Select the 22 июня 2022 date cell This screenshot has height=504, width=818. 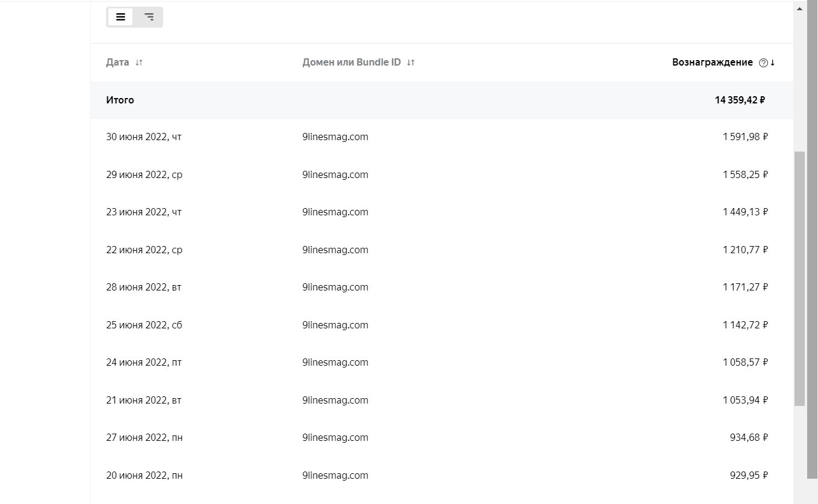(144, 250)
